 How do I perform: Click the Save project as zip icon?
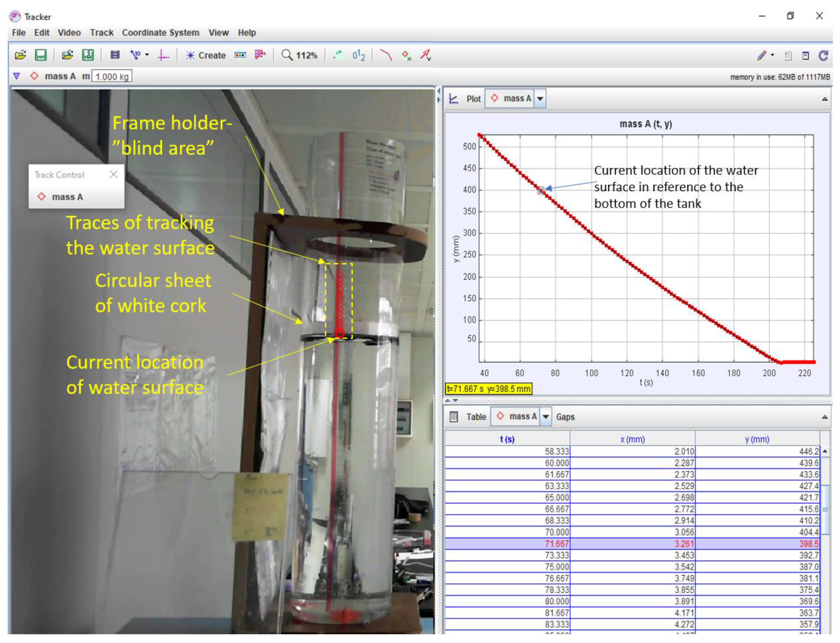coord(88,55)
